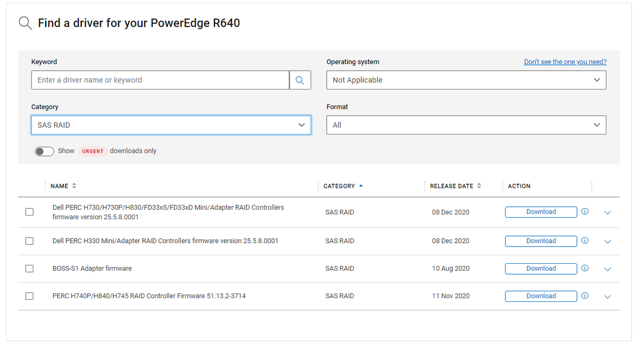
Task: Check the box for PERC H330 firmware row
Action: coord(30,241)
